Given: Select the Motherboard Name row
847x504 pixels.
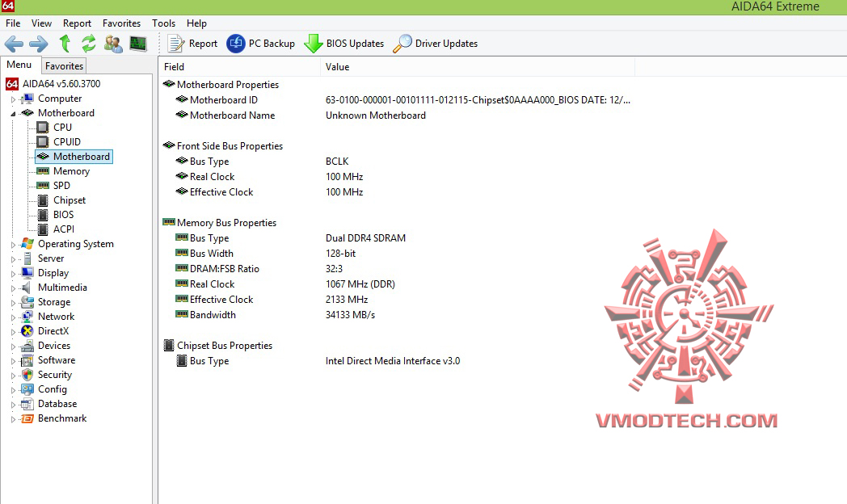Looking at the screenshot, I should point(397,115).
